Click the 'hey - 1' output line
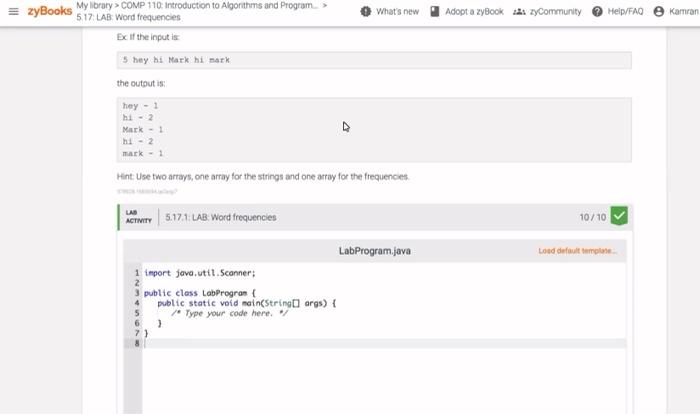The image size is (700, 414). point(140,106)
